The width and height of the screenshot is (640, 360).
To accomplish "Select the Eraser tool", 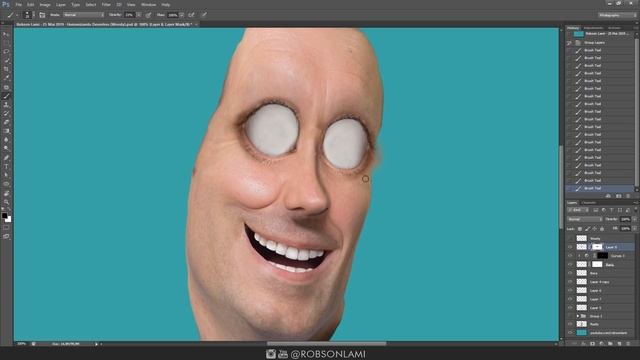I will click(6, 122).
